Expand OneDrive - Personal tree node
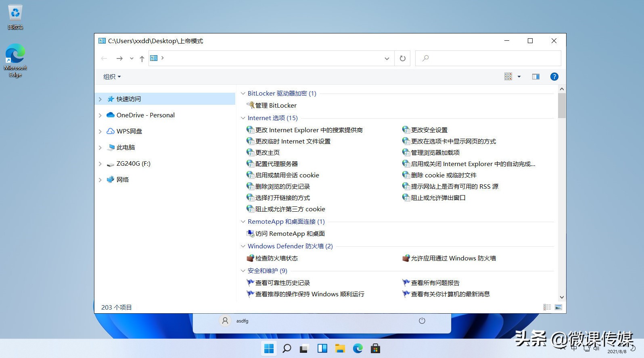Image resolution: width=644 pixels, height=358 pixels. coord(100,115)
